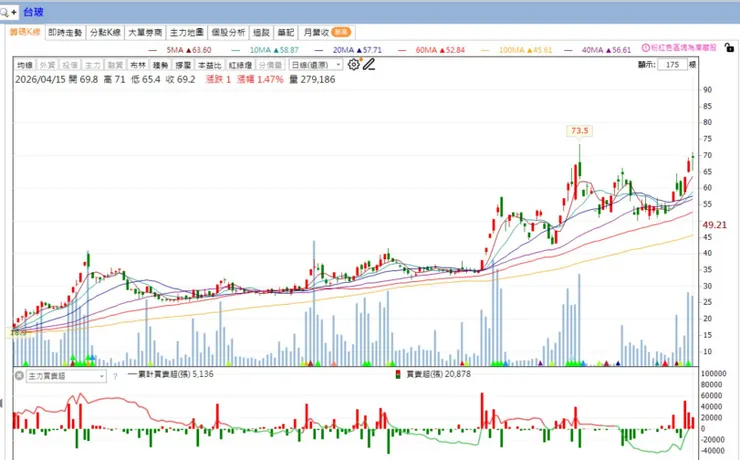Toggle the 主力 overlay button
The height and width of the screenshot is (460, 740).
click(x=92, y=65)
